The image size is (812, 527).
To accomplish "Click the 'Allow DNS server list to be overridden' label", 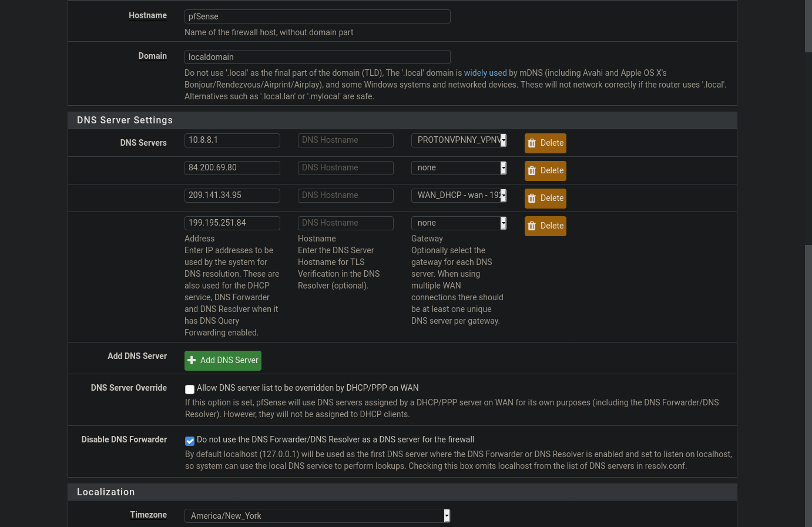I will [308, 388].
